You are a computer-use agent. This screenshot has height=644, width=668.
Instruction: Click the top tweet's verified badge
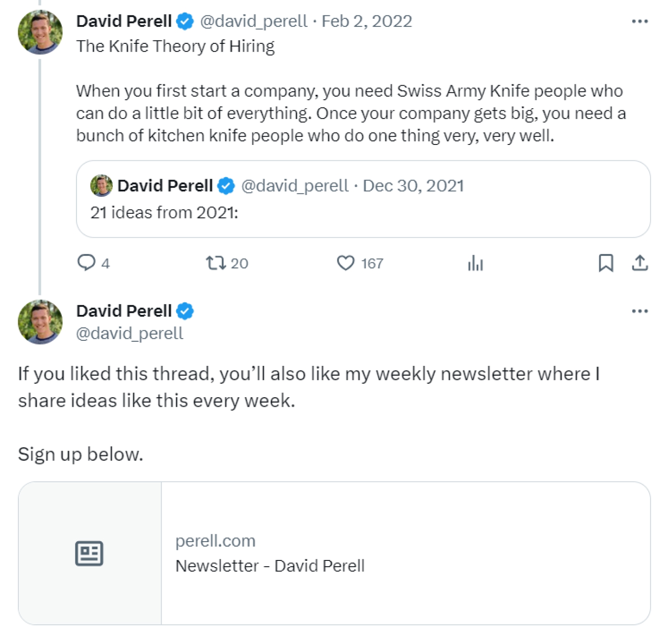tap(185, 21)
